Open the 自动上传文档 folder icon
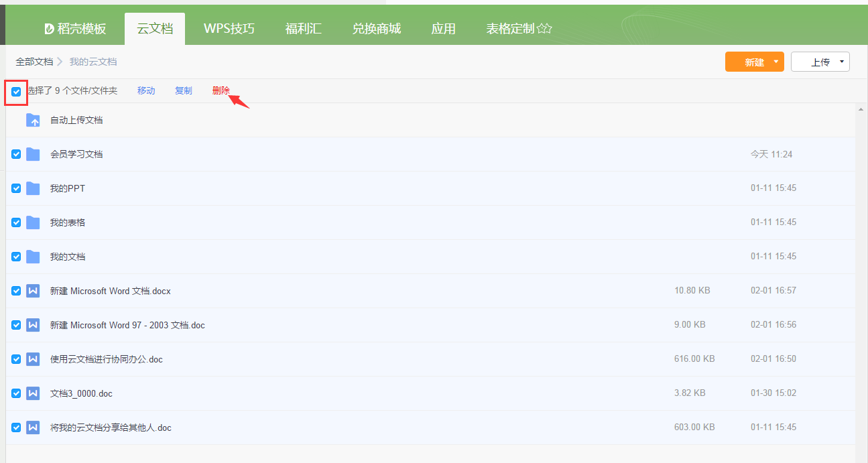This screenshot has height=463, width=868. click(33, 120)
